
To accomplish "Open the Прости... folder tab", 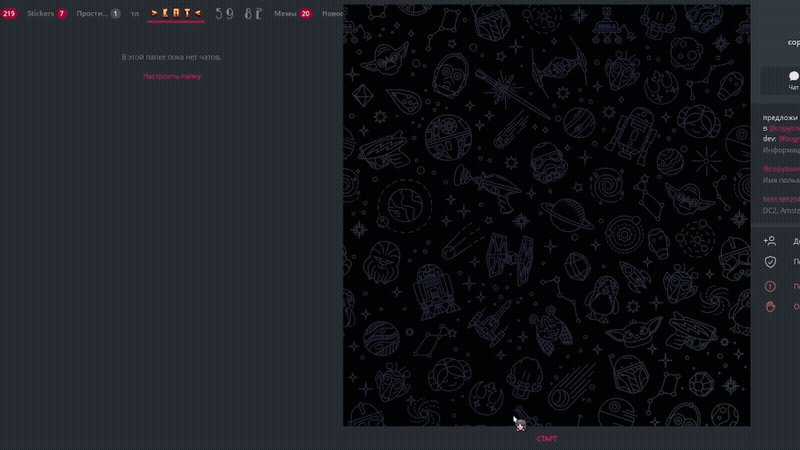I will click(x=98, y=14).
